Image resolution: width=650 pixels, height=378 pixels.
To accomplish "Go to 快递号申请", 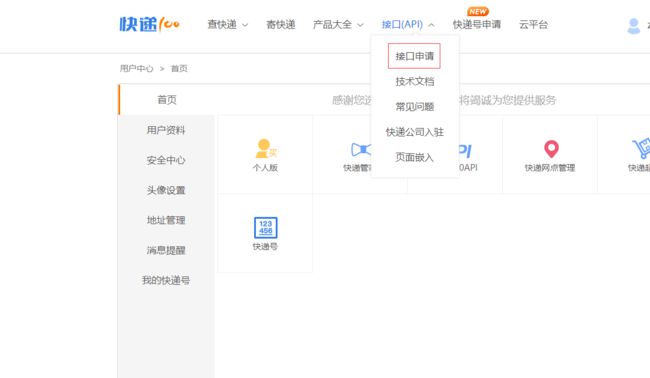I will 477,24.
